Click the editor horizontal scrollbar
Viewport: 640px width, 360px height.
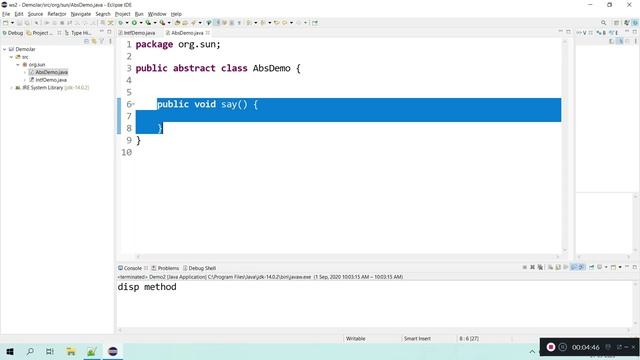click(347, 257)
